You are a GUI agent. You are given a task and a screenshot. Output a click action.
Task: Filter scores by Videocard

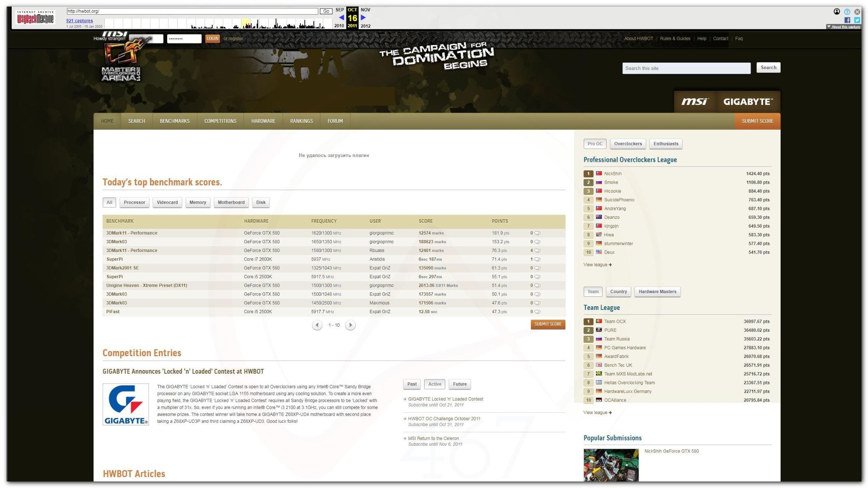167,203
